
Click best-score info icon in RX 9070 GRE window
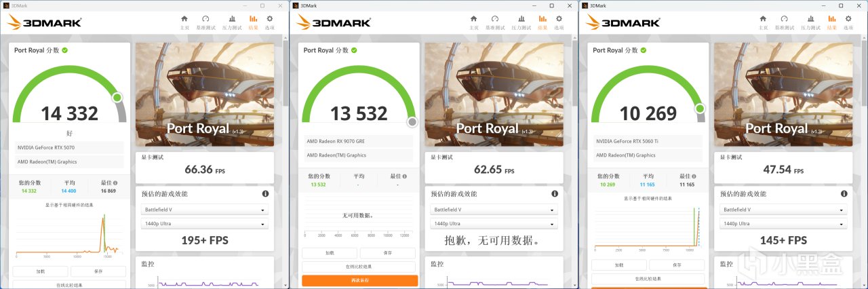point(404,176)
